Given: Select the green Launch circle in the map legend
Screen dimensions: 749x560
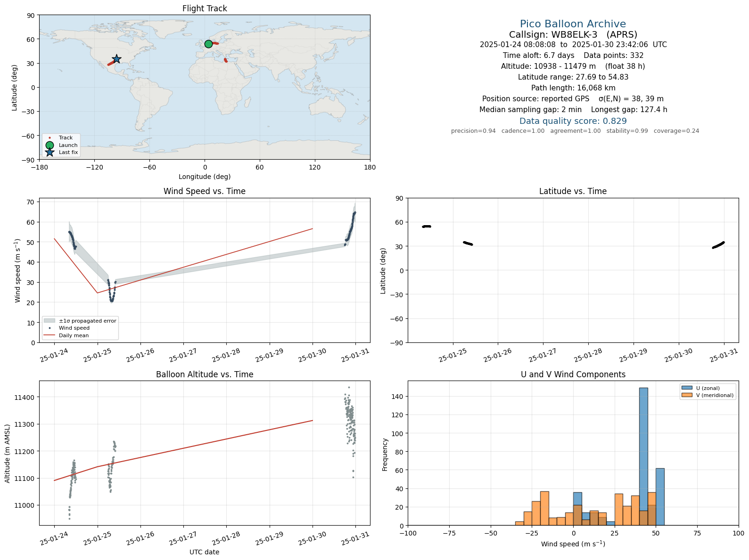Looking at the screenshot, I should click(x=49, y=145).
